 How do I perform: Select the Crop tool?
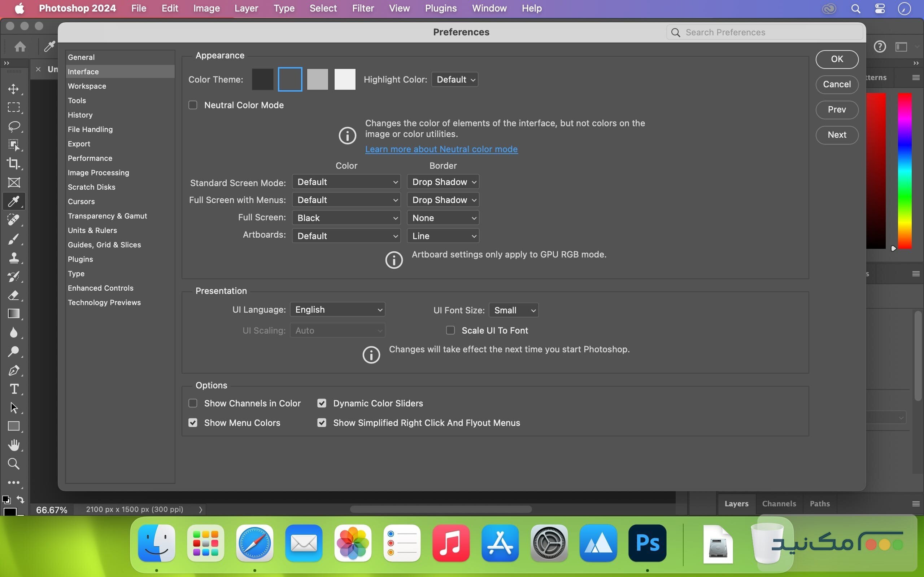14,163
